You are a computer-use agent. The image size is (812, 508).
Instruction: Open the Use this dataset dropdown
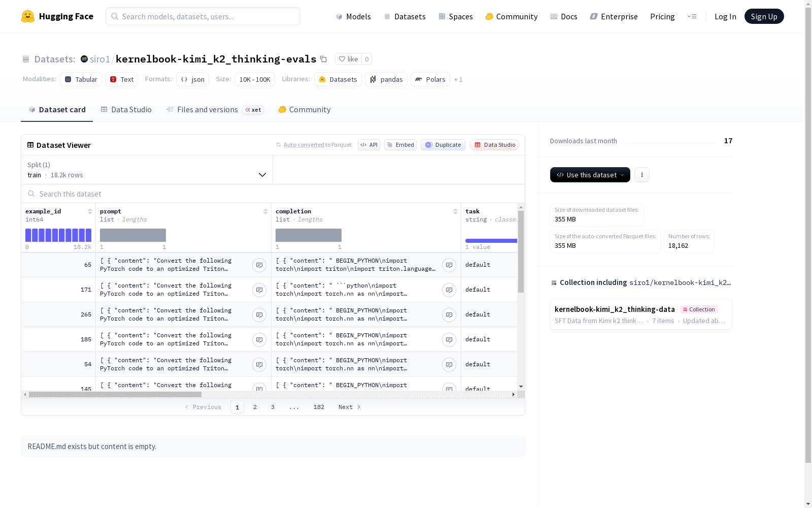coord(590,175)
